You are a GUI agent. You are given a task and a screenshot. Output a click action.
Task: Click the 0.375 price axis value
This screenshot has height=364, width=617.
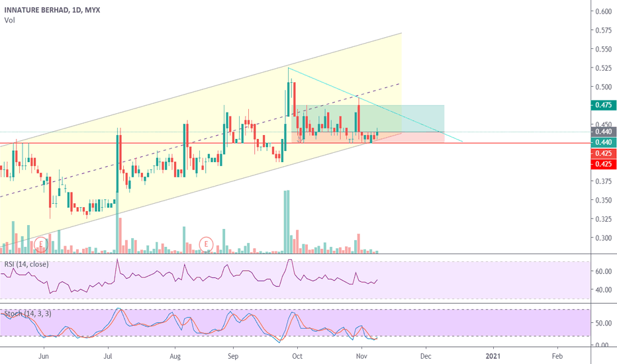coord(603,181)
